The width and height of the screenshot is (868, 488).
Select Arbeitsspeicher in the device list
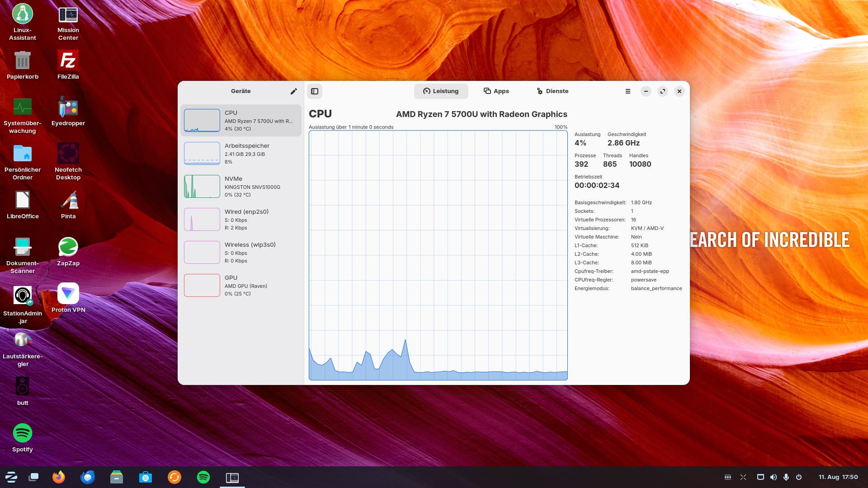point(241,154)
